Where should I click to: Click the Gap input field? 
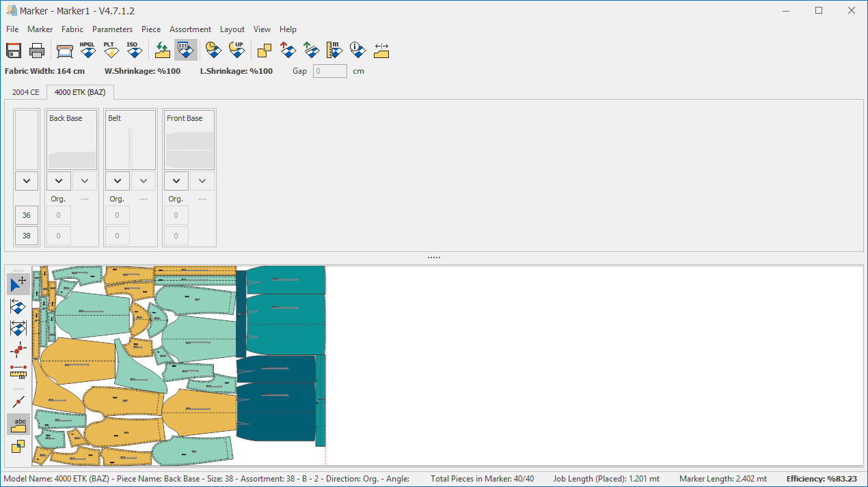point(329,71)
